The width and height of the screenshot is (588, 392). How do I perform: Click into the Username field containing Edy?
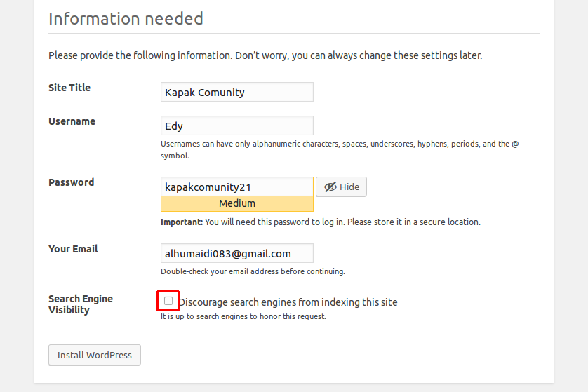(x=236, y=126)
